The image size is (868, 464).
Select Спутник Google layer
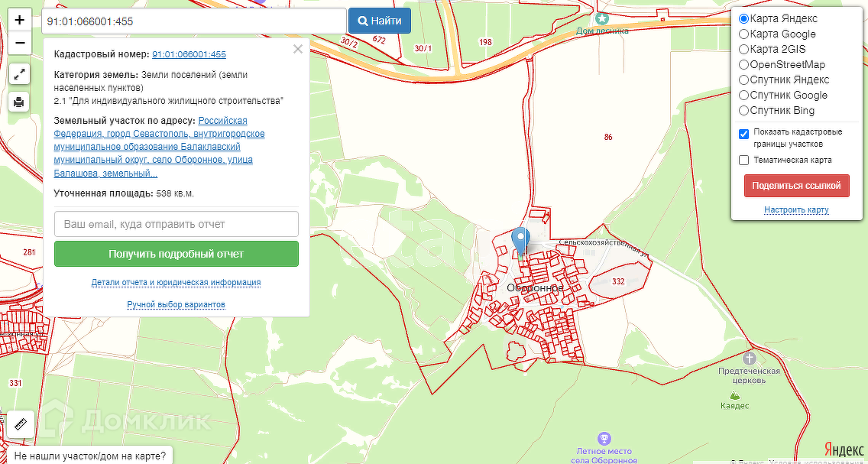pyautogui.click(x=744, y=96)
